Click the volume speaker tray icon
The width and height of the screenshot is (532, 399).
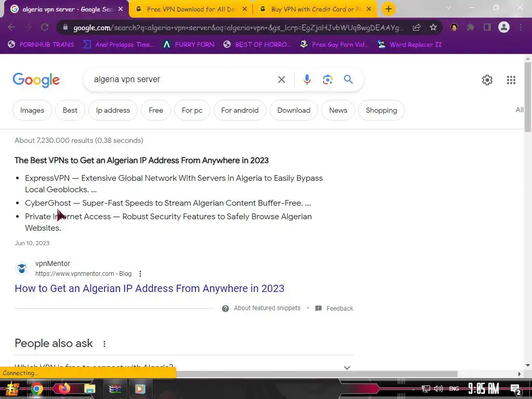[438, 389]
